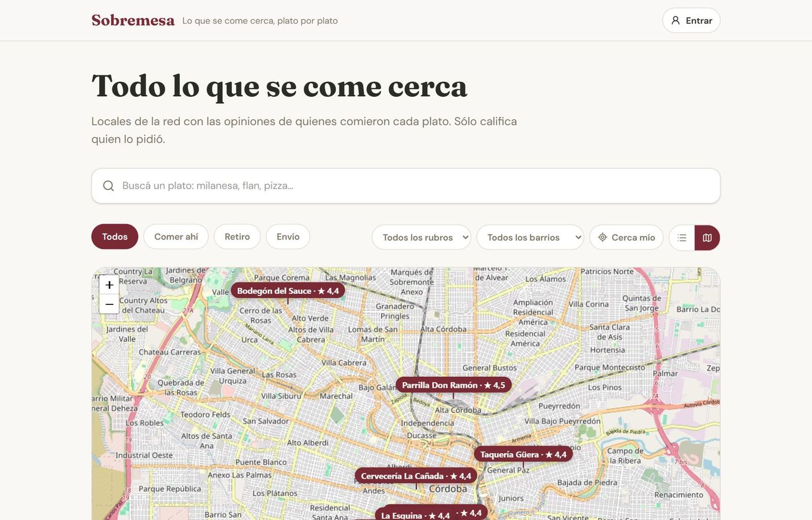Viewport: 812px width, 520px height.
Task: Zoom out on the map
Action: tap(109, 304)
